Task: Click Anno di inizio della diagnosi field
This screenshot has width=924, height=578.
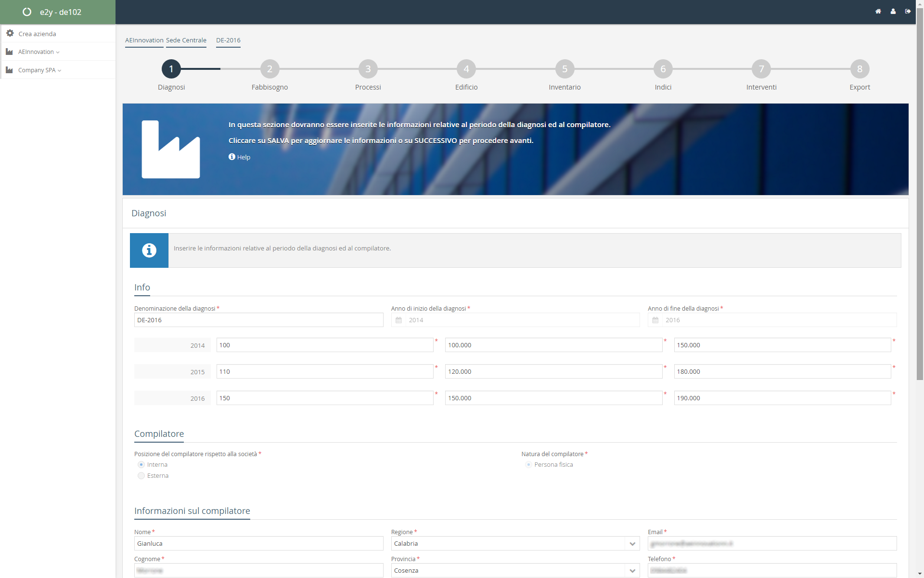Action: (x=515, y=320)
